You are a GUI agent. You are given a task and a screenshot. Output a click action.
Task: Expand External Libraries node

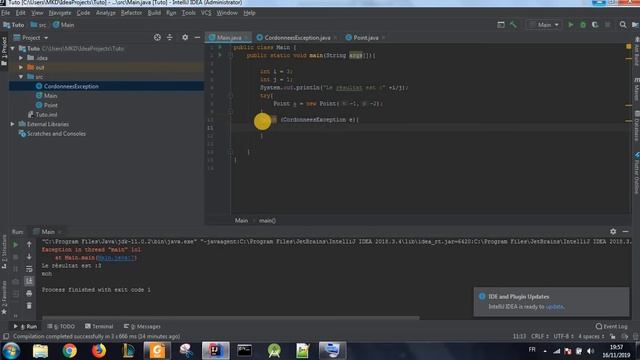(x=13, y=124)
